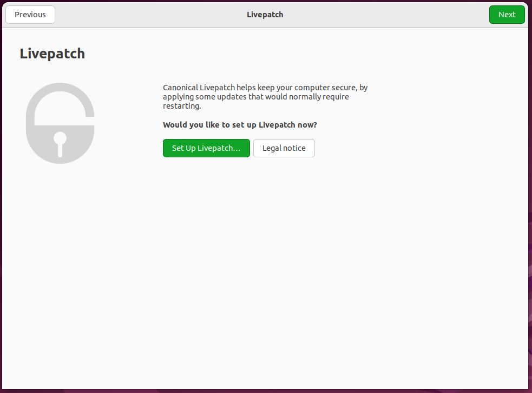
Task: Click the purple desktop wallpaper at the window's right edge
Action: pyautogui.click(x=530, y=203)
